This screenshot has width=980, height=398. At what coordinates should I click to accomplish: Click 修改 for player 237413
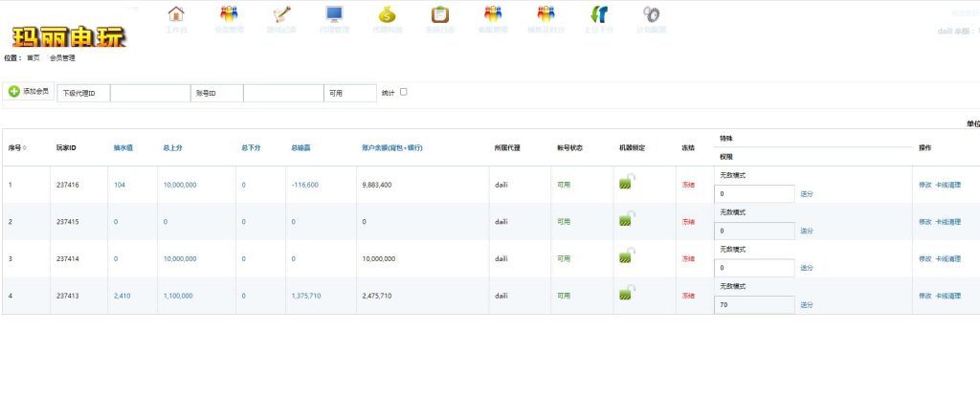point(925,296)
